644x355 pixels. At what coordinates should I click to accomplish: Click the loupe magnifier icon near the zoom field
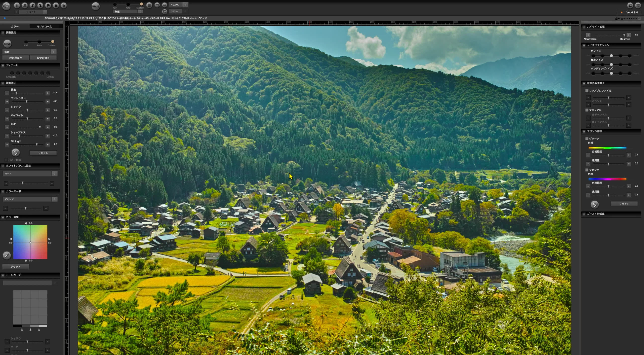tap(165, 11)
